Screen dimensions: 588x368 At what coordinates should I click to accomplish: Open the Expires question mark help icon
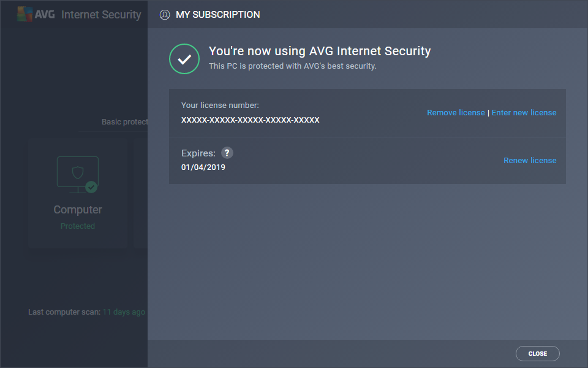pyautogui.click(x=227, y=153)
